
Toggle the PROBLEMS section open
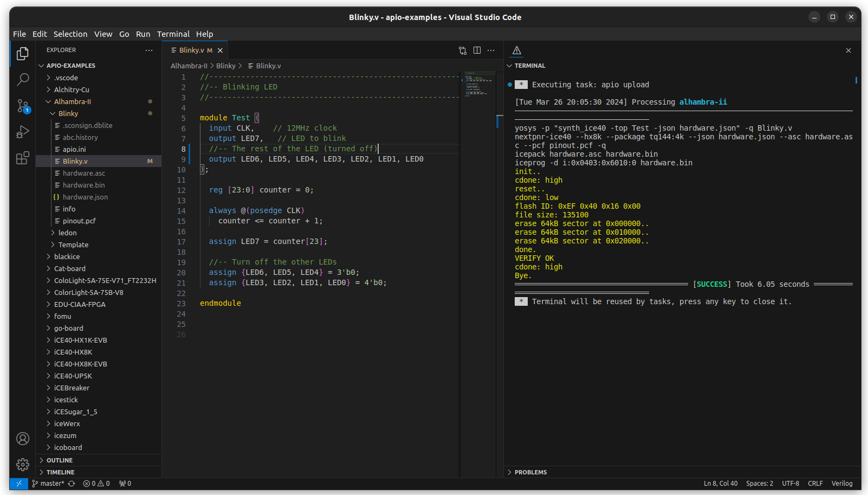pos(530,472)
